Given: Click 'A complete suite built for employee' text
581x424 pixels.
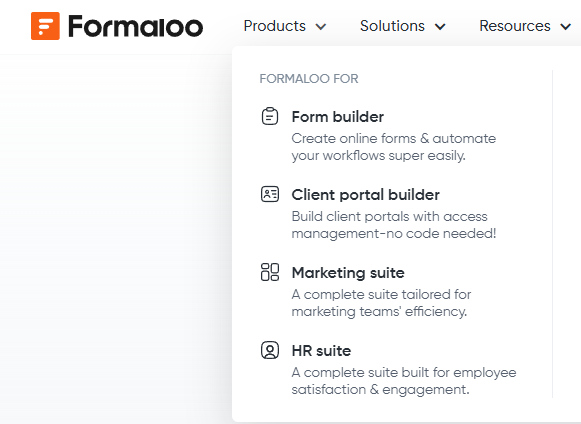Looking at the screenshot, I should click(x=404, y=372).
